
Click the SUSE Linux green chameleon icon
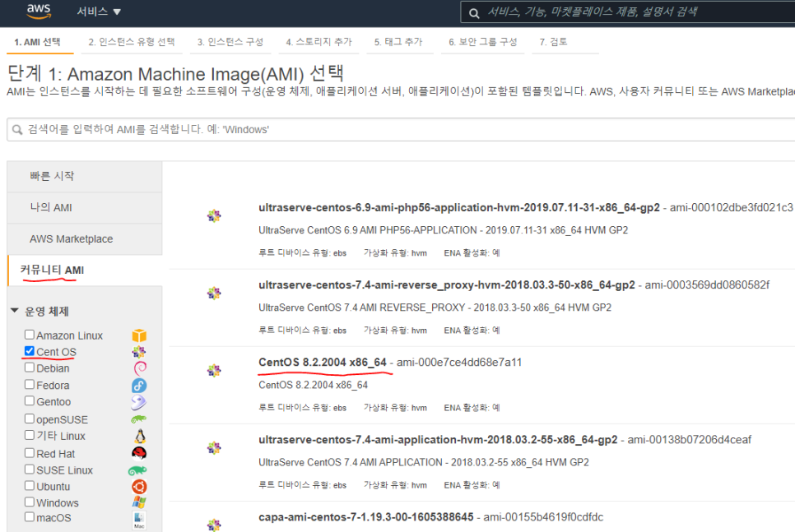[x=137, y=470]
